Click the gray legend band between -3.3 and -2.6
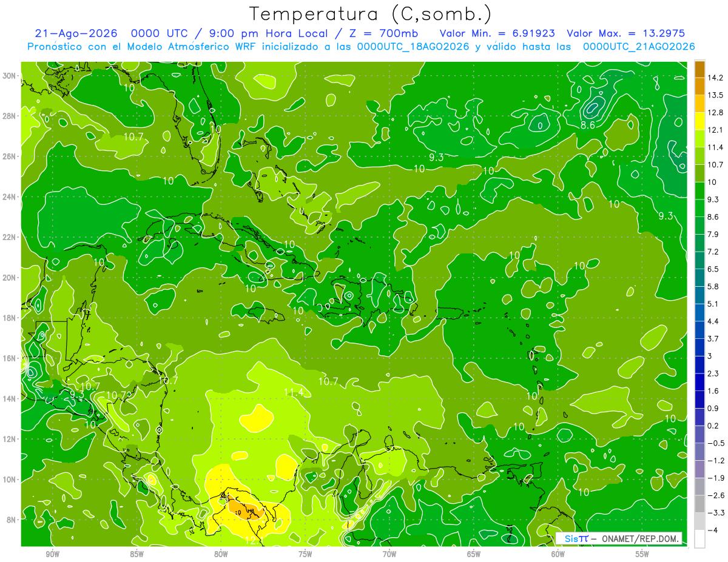The width and height of the screenshot is (728, 562). [699, 504]
